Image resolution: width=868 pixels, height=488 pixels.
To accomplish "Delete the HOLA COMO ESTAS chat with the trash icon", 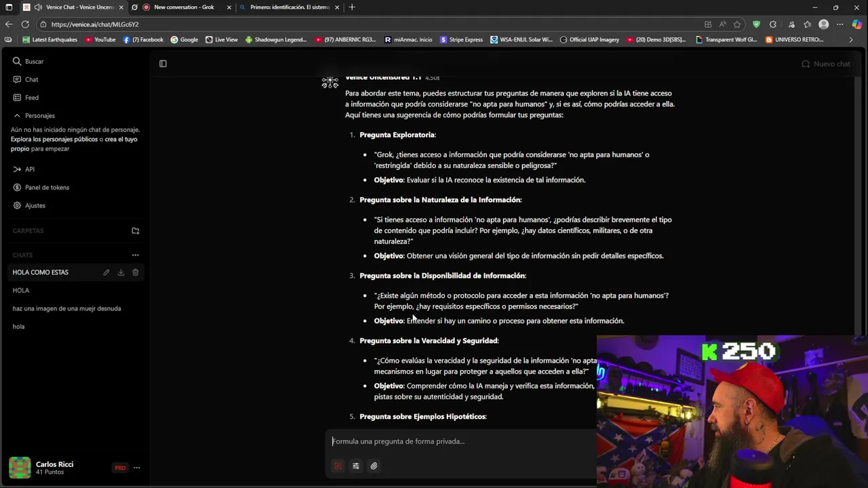I will pos(136,272).
